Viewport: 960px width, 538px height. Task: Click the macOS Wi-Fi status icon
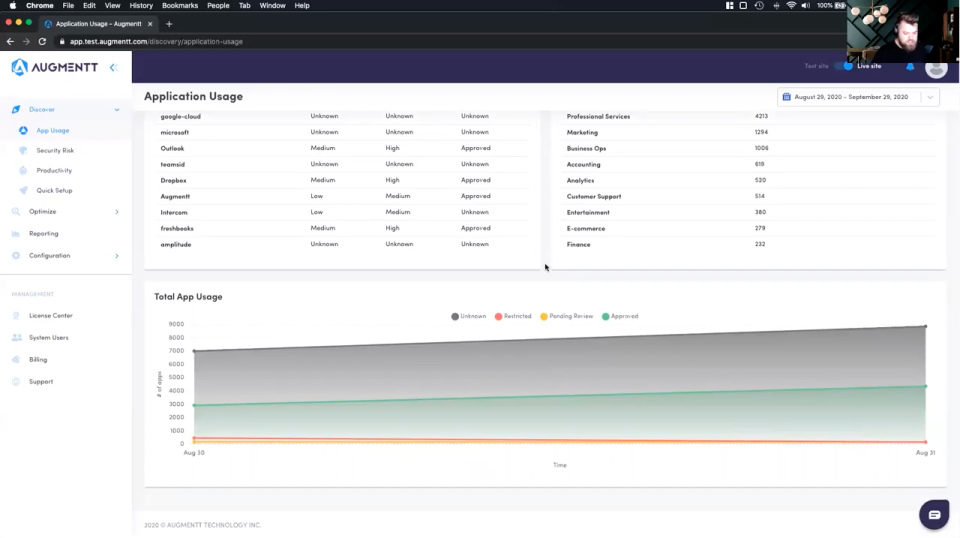pos(791,6)
